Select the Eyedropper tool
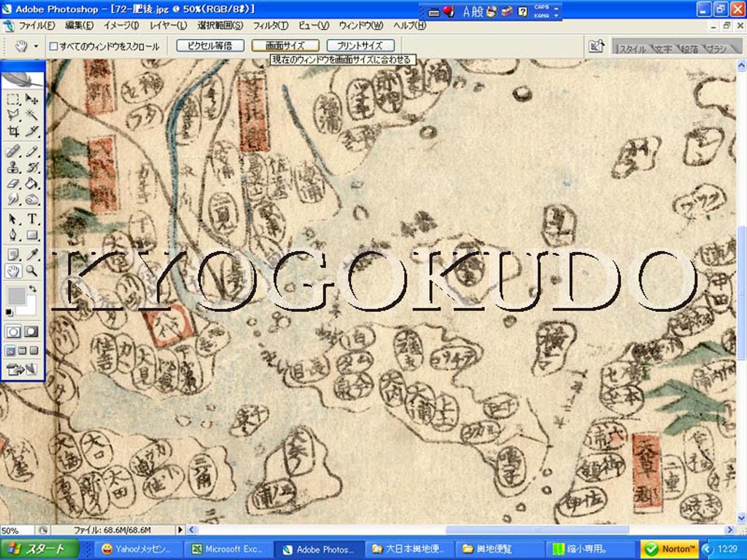Screen dimensions: 747x560 [32, 255]
